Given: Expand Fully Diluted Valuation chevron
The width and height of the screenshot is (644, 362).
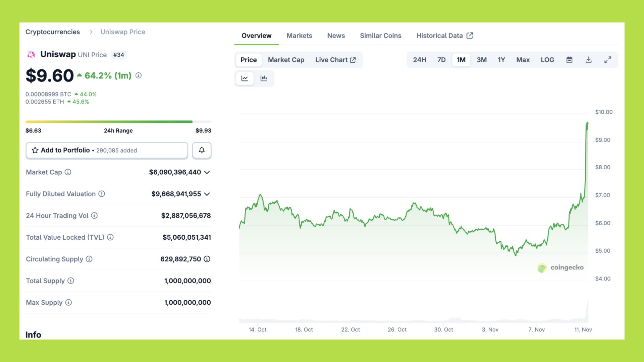Looking at the screenshot, I should 207,194.
